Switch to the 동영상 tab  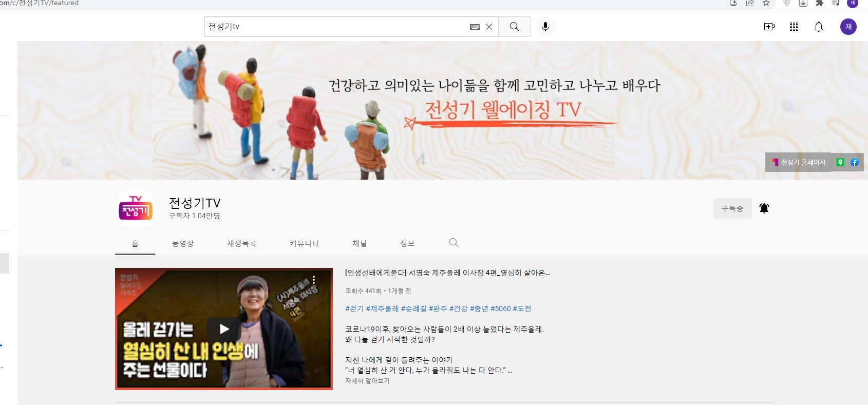[x=183, y=243]
